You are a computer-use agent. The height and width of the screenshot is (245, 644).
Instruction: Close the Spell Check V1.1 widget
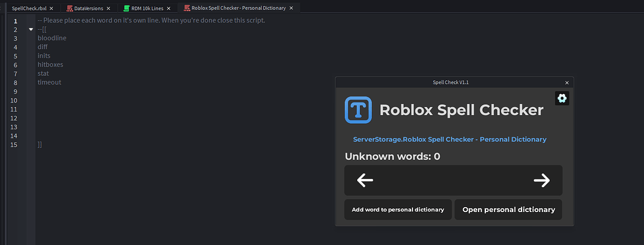[x=567, y=83]
